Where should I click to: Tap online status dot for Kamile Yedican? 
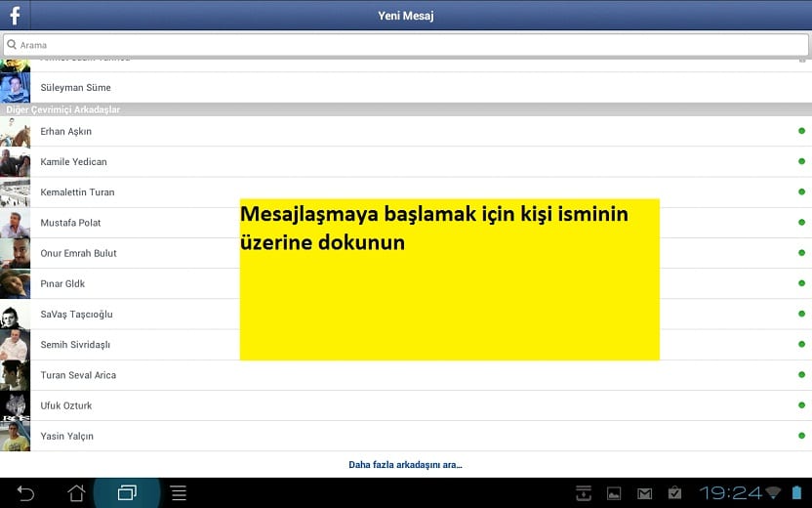coord(801,162)
